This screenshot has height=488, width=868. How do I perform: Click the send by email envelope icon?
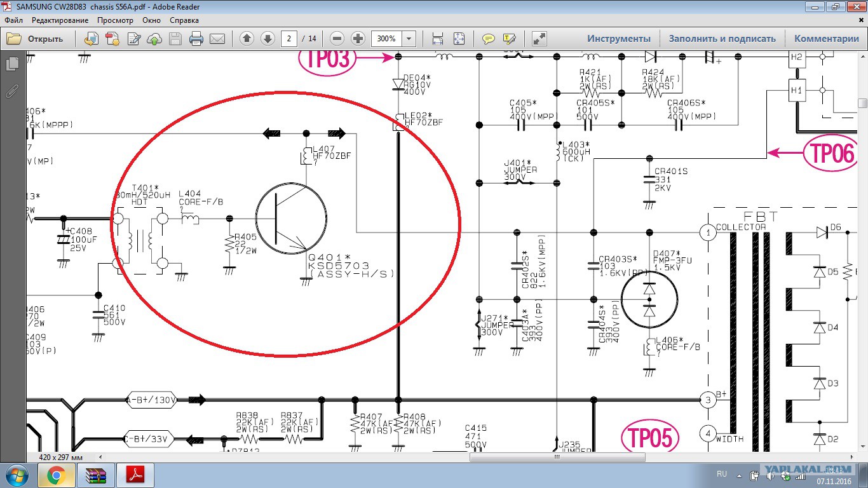tap(217, 39)
